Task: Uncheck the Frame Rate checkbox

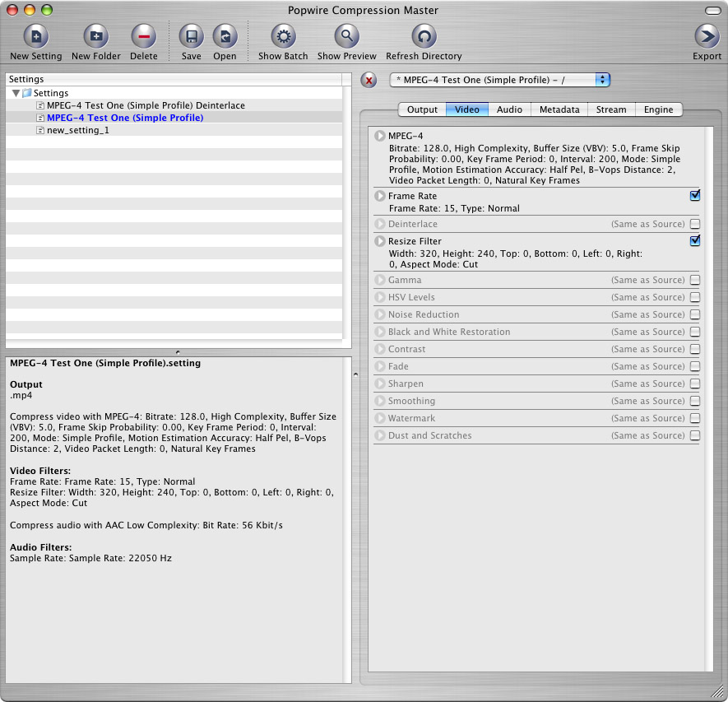Action: click(695, 195)
